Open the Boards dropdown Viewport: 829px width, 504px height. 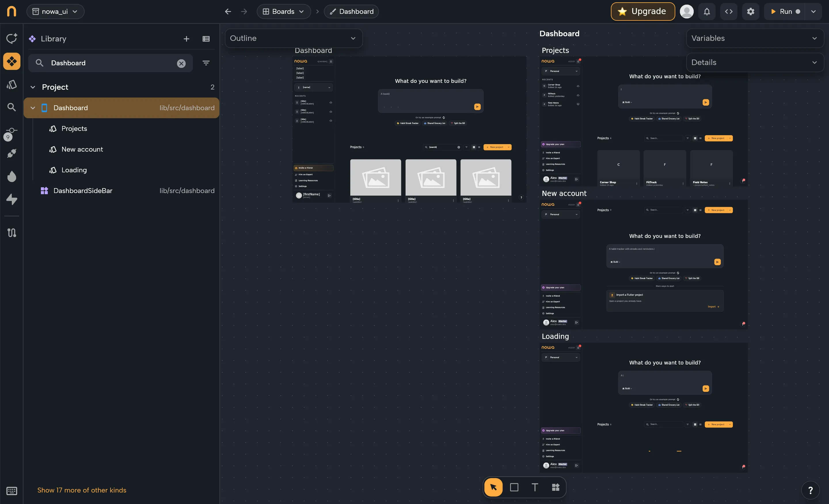pyautogui.click(x=284, y=12)
